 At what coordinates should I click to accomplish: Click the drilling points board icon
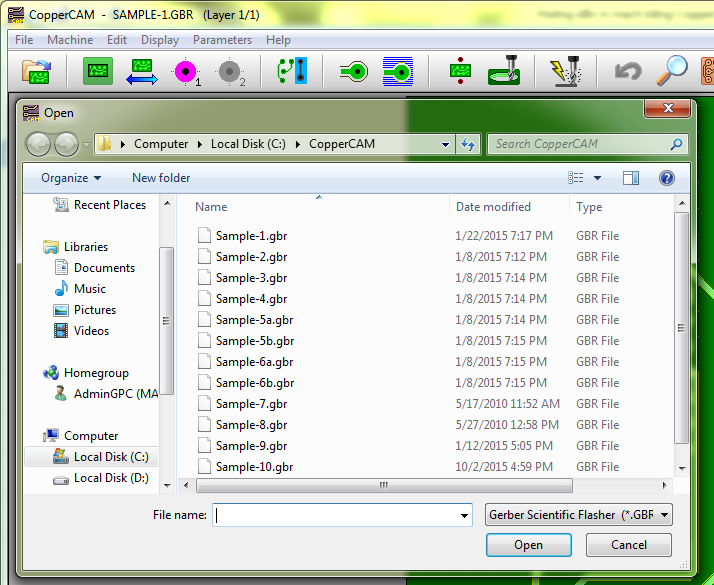460,71
